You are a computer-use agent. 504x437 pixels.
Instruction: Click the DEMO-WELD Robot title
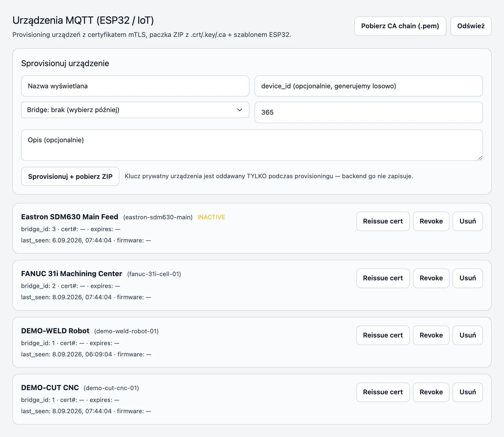[55, 331]
